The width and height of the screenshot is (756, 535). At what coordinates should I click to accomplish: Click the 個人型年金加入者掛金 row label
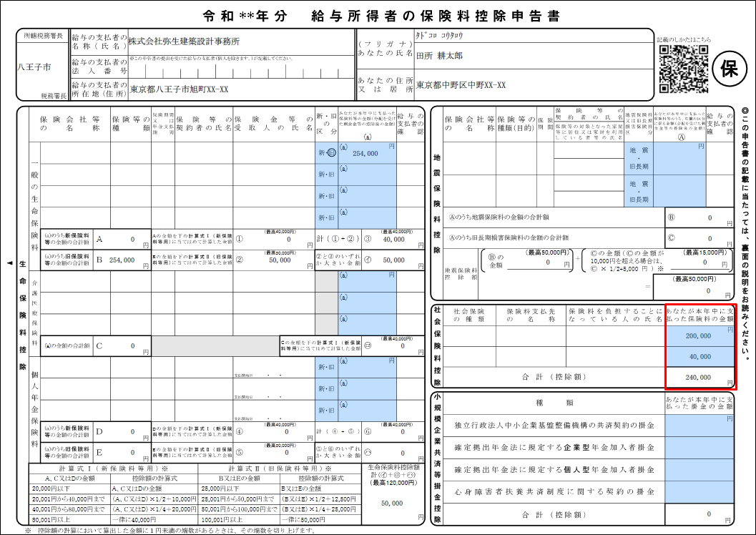pyautogui.click(x=554, y=470)
